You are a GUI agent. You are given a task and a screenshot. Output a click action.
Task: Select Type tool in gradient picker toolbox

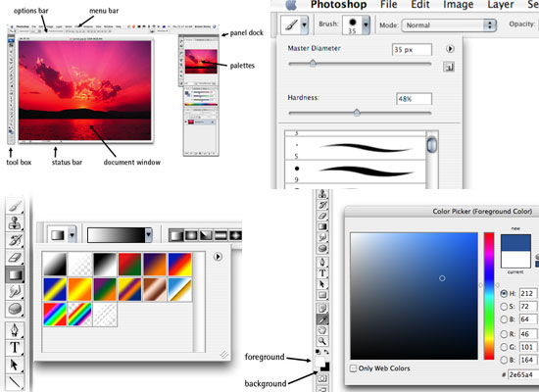coord(15,348)
